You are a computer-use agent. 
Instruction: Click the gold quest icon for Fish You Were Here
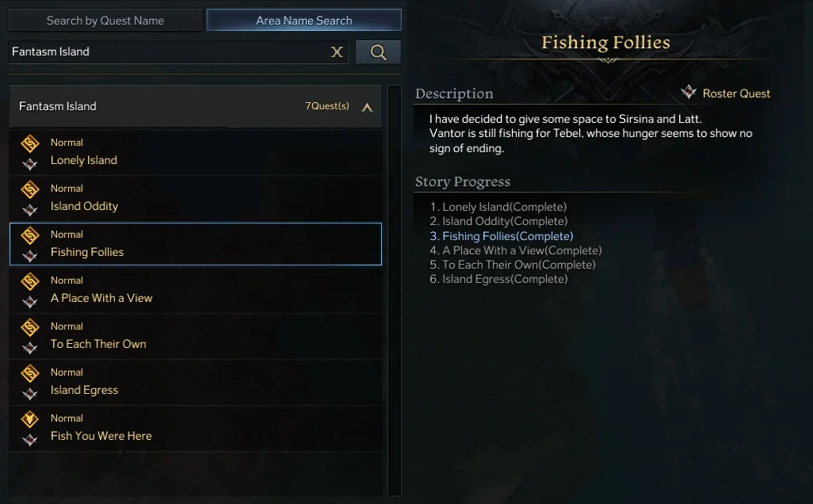[x=30, y=419]
